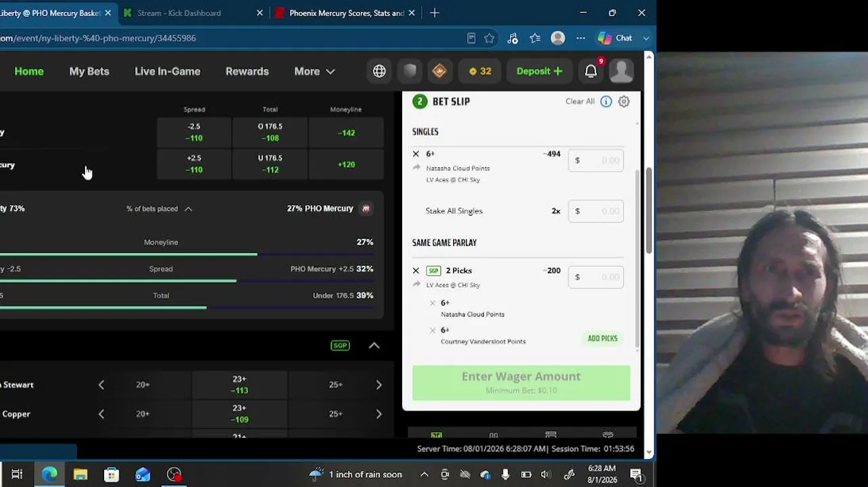
Task: Click ADD PICKS in the parlay
Action: [x=602, y=338]
